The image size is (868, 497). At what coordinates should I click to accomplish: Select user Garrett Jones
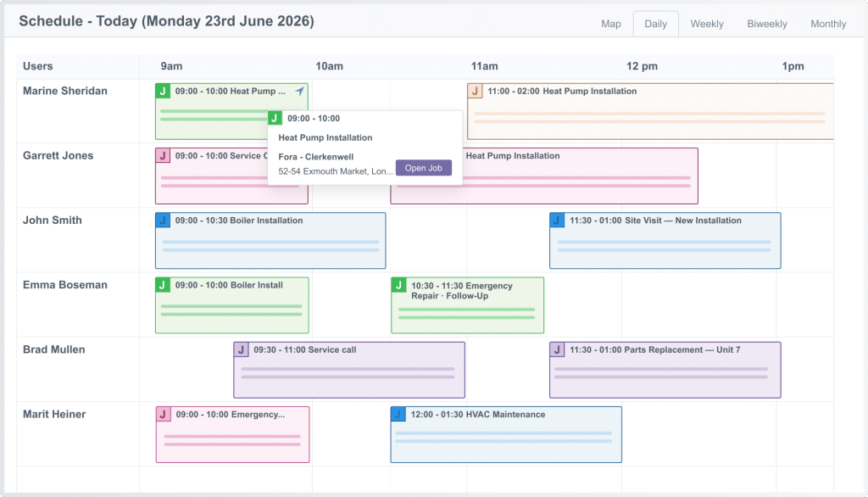tap(58, 156)
